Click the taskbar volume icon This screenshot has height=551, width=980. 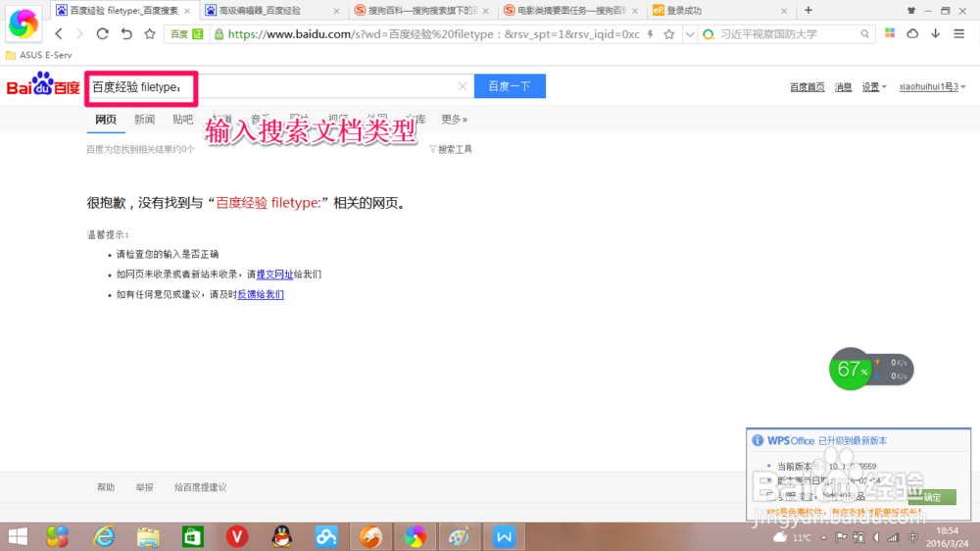pyautogui.click(x=876, y=537)
